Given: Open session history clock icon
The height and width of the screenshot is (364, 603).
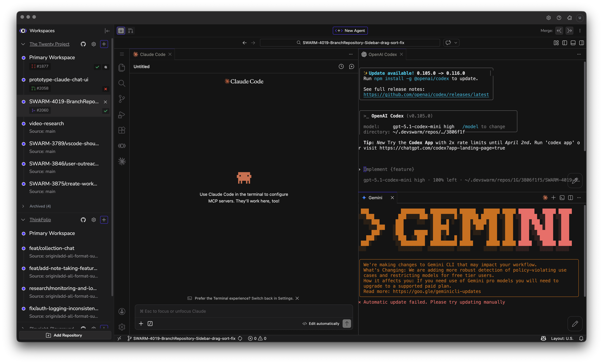Looking at the screenshot, I should (x=341, y=67).
